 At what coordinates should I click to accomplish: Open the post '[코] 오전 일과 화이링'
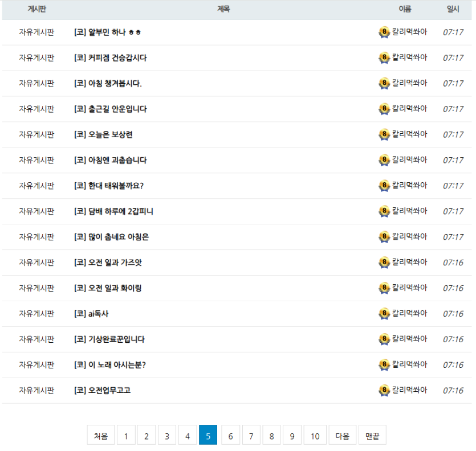pos(108,288)
